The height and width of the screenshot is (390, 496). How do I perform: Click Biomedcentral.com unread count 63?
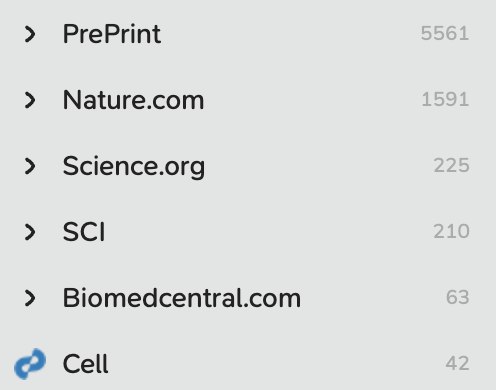458,297
